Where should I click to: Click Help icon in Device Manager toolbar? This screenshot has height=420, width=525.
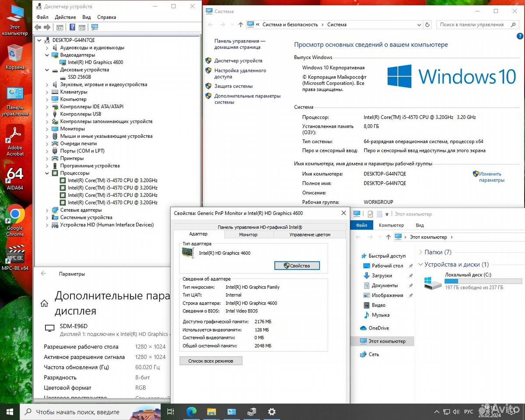(x=72, y=27)
